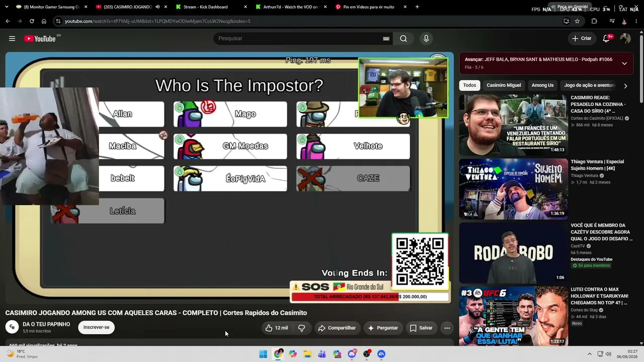Expand the Avançar queue panel
The image size is (644, 362).
[x=624, y=63]
